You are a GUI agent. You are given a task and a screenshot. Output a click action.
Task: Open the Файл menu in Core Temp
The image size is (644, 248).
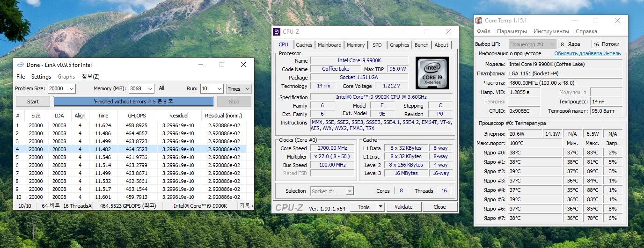[484, 31]
